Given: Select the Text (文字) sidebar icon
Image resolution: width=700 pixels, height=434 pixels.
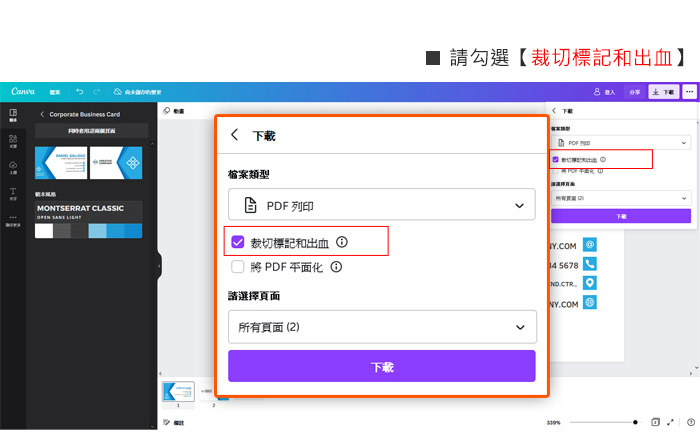Looking at the screenshot, I should pos(13,192).
